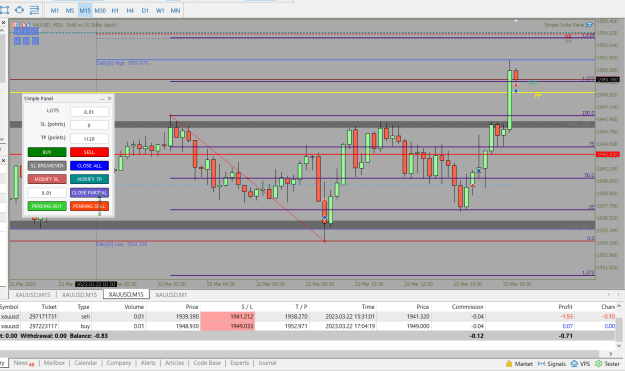
Task: Switch chart to M5 timeframe
Action: click(70, 11)
